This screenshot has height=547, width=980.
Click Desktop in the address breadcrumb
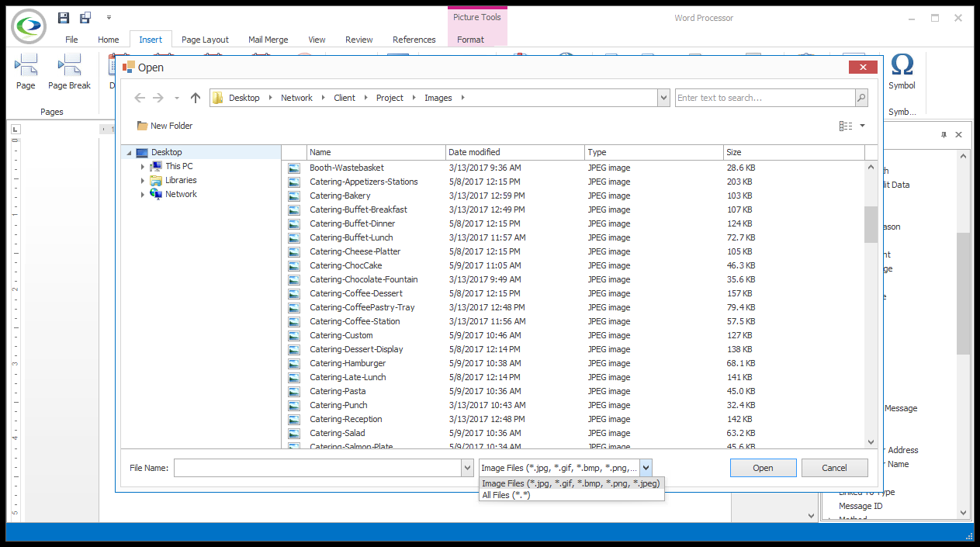pyautogui.click(x=244, y=98)
